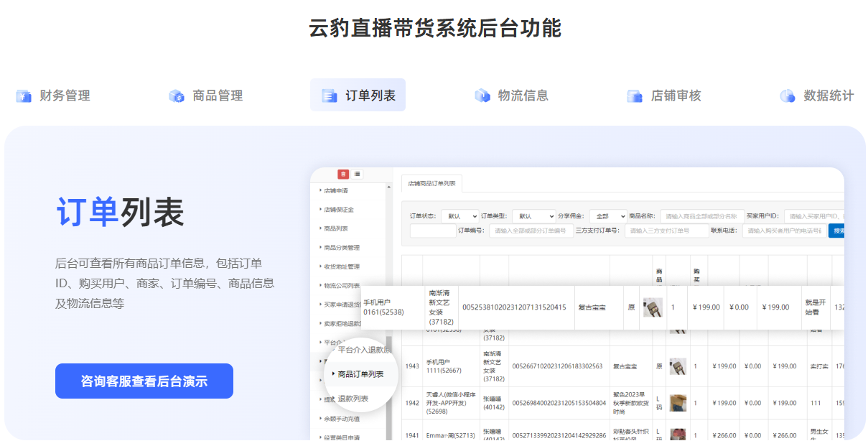Click 咨询客服查看后台演示 button
The height and width of the screenshot is (446, 868).
click(144, 381)
